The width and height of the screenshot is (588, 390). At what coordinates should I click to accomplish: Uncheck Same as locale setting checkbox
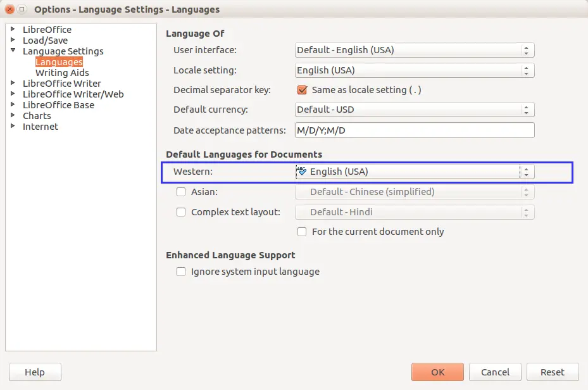tap(302, 90)
